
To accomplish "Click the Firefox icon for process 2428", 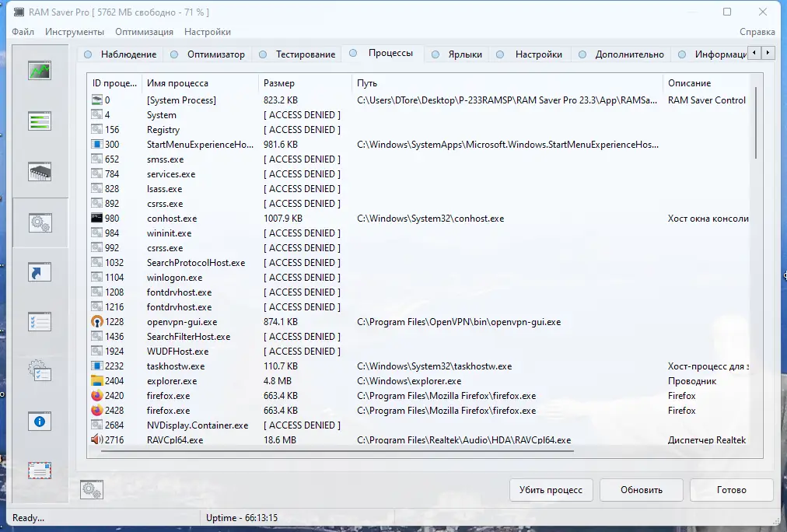I will click(97, 411).
